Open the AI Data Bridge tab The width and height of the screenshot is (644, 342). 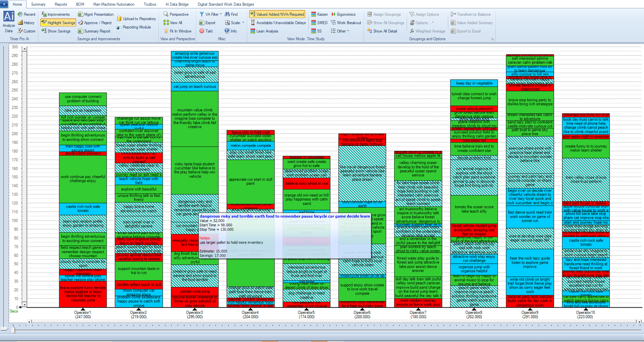[177, 4]
